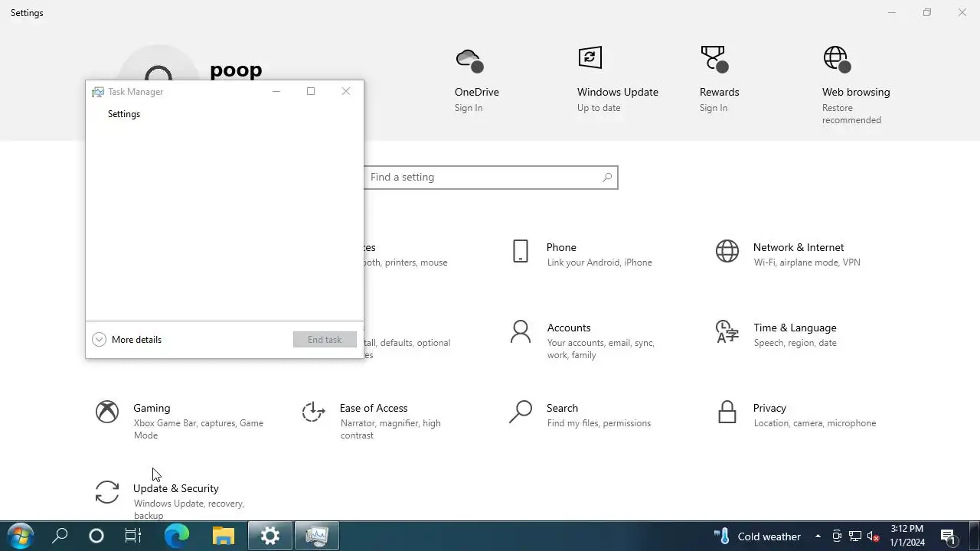Open the Web browsing globe icon
980x551 pixels.
[x=836, y=59]
